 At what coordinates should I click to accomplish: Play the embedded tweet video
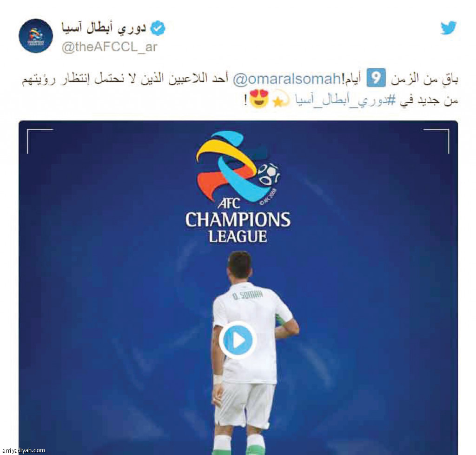click(238, 340)
